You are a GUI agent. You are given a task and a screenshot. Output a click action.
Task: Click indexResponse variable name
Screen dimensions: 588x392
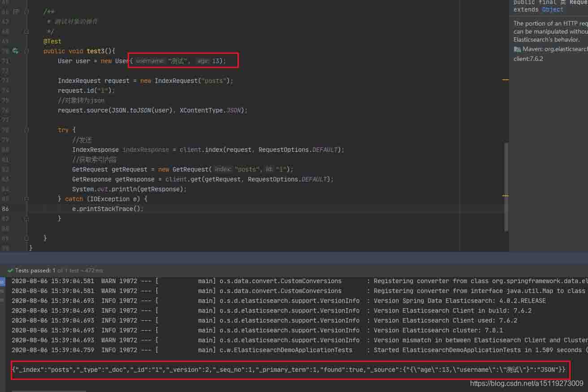click(146, 150)
